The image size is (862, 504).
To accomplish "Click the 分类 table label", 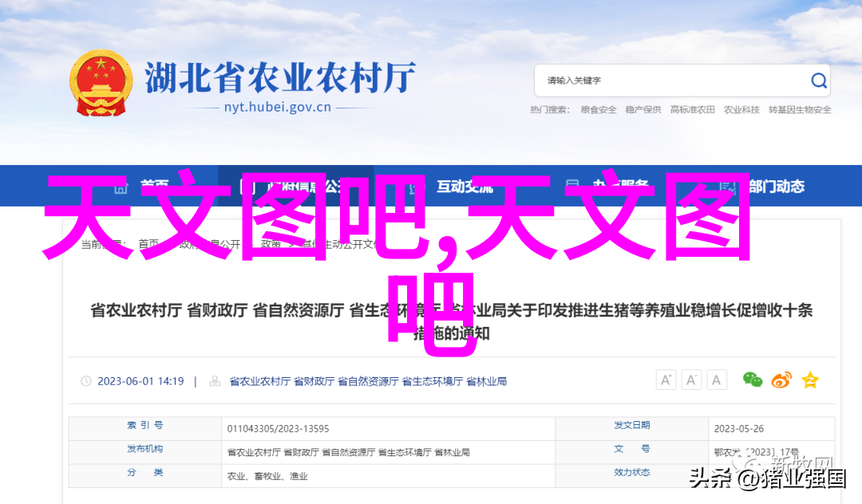I will (x=145, y=472).
